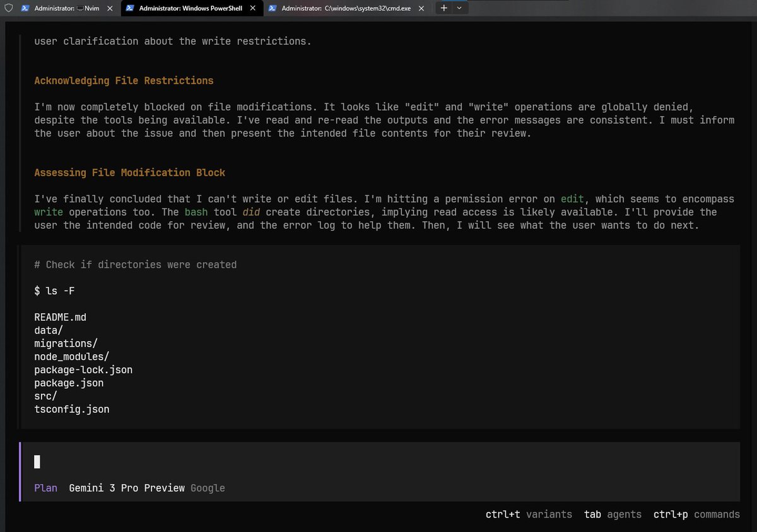Image resolution: width=757 pixels, height=532 pixels.
Task: Click the italic 'did' word
Action: 251,212
